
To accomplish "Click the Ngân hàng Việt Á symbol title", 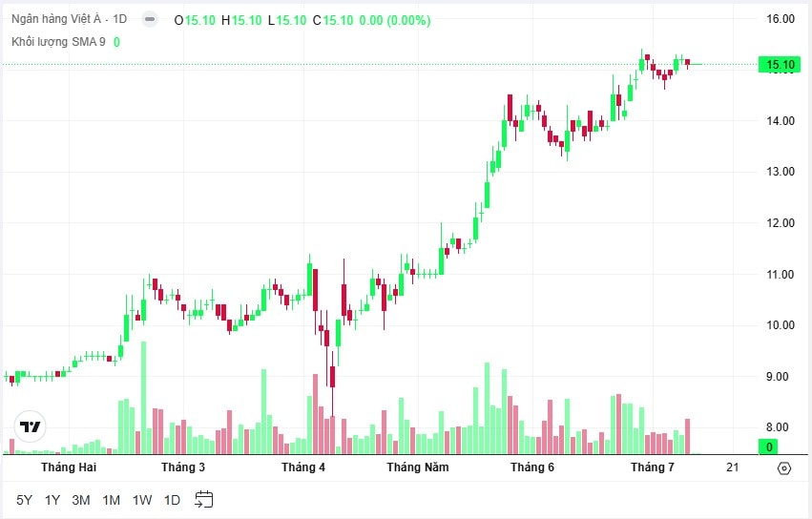I will pyautogui.click(x=56, y=19).
